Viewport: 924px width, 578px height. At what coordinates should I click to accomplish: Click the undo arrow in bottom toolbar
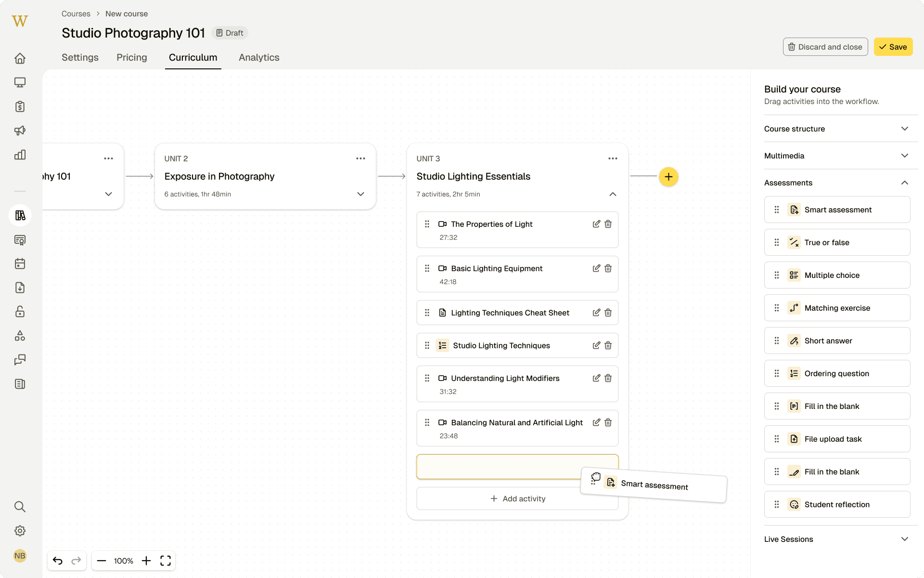(58, 561)
